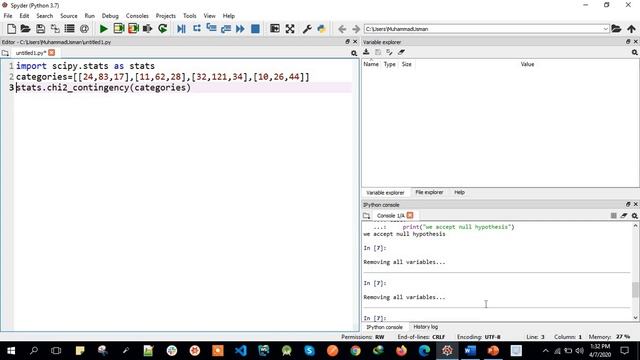Screen dimensions: 640x360
Task: Step over current line in debugger
Action: click(197, 29)
